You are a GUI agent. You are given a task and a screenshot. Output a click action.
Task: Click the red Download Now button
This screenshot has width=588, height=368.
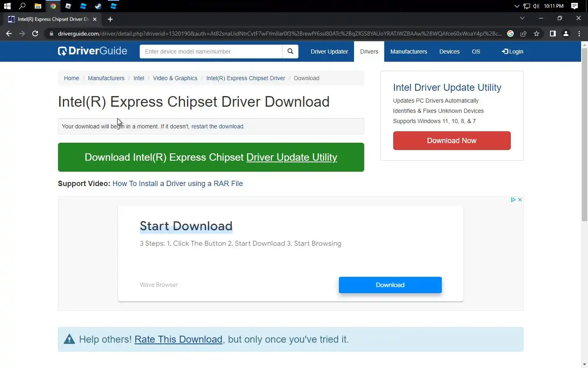point(452,141)
